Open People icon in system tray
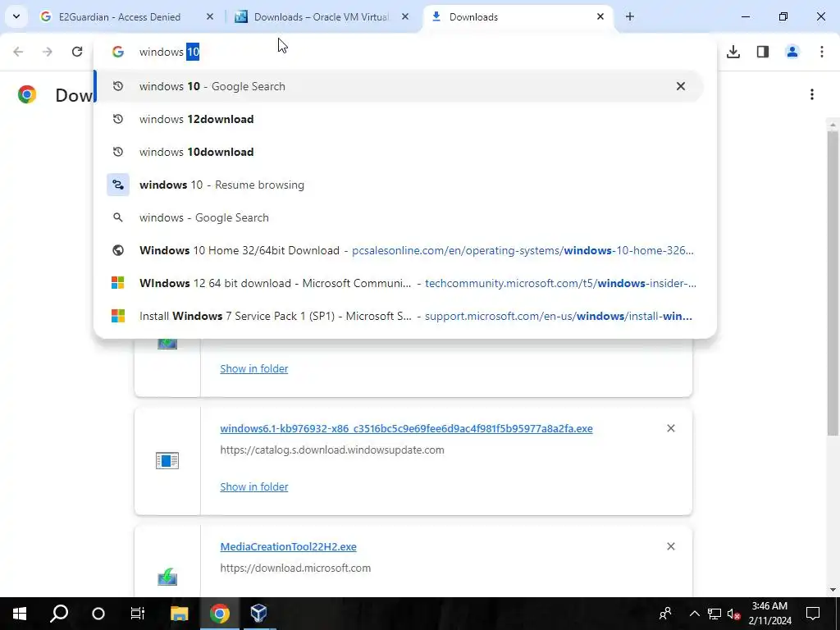This screenshot has width=840, height=630. point(665,614)
